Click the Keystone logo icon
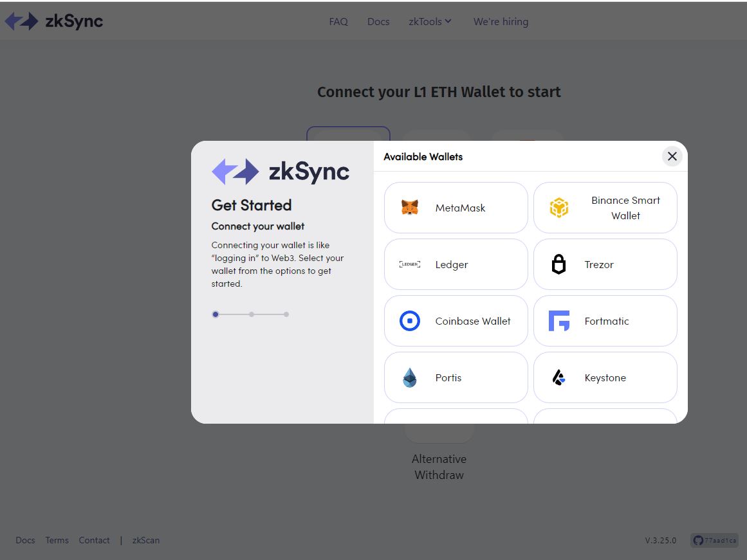The height and width of the screenshot is (560, 747). click(x=559, y=377)
